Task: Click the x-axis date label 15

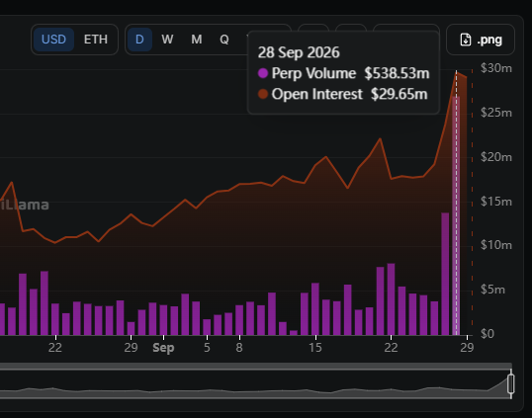Action: pyautogui.click(x=315, y=348)
